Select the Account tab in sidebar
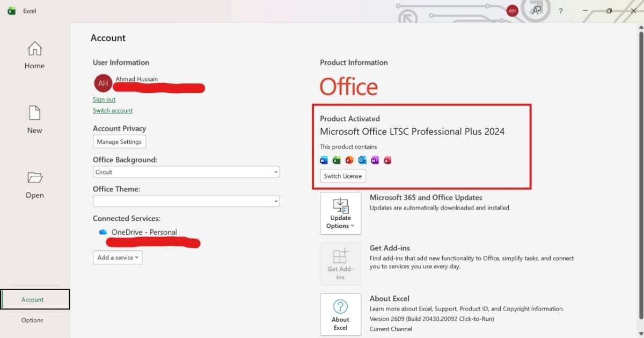This screenshot has height=338, width=644. [x=35, y=299]
